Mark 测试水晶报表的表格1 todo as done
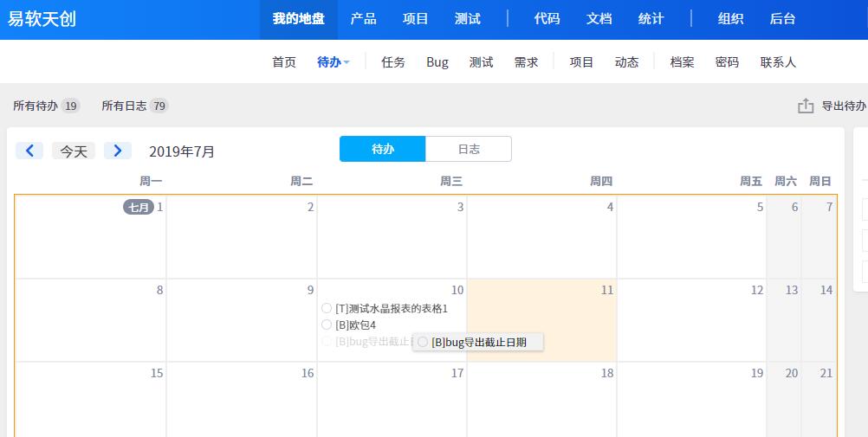The height and width of the screenshot is (437, 868). pos(327,308)
